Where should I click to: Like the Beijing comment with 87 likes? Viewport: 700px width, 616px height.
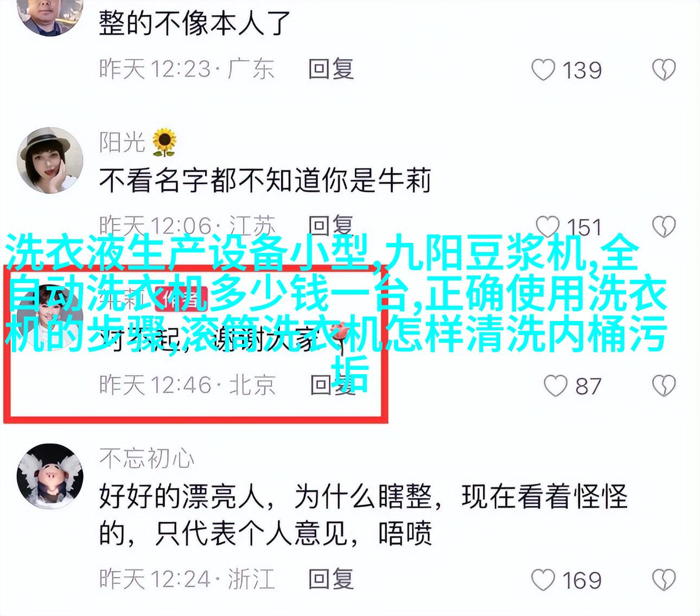click(555, 386)
